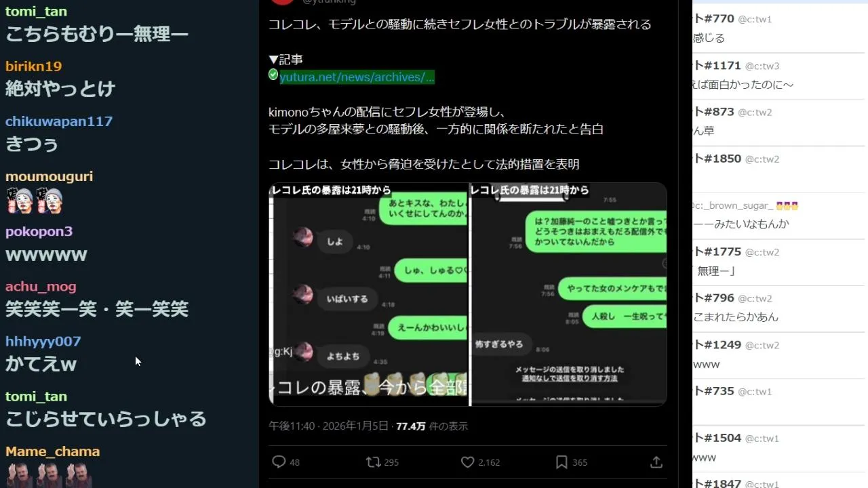Bookmark the tweet with bookmark icon
Screen dimensions: 868x488
[561, 462]
